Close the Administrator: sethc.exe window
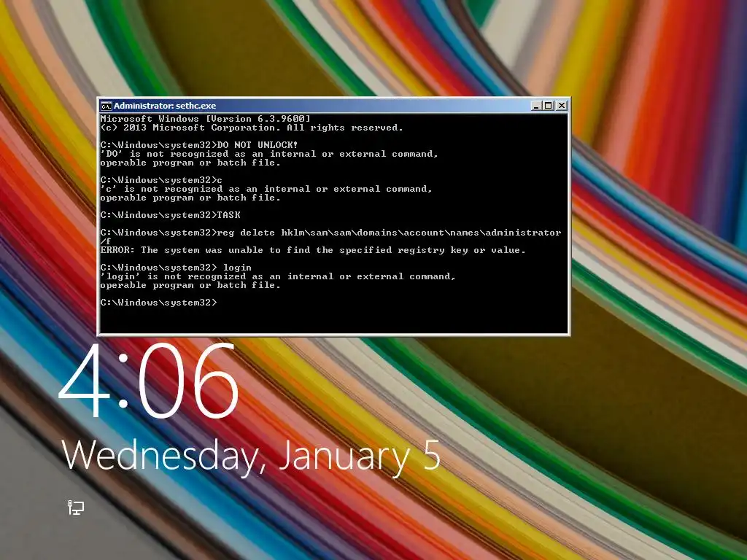 coord(562,106)
